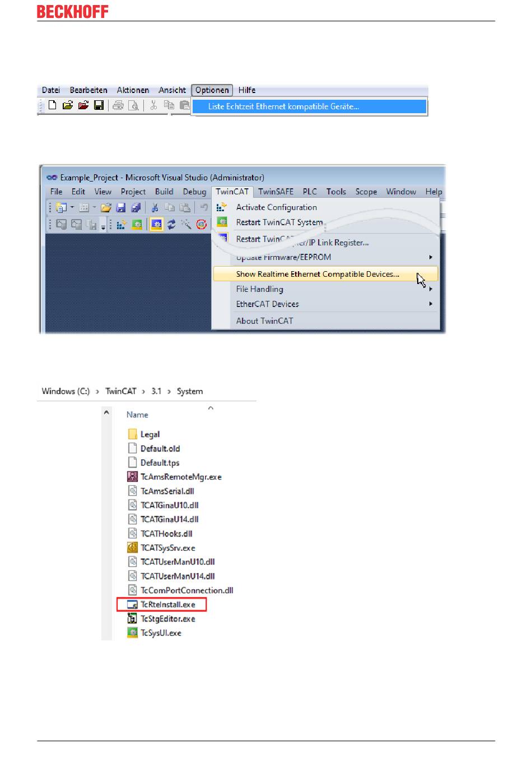
Task: Click the breadcrumb chevron after Windows (C:)
Action: (x=97, y=391)
